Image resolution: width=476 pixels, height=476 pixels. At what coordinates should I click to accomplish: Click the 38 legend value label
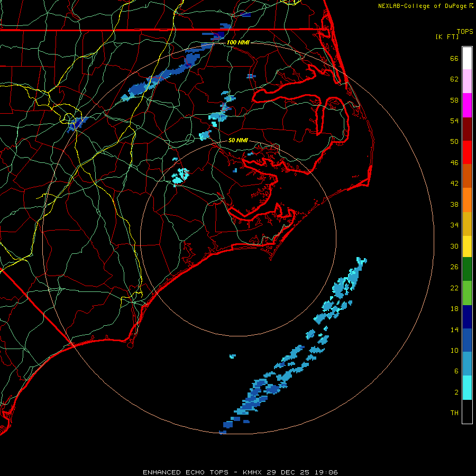(x=454, y=204)
